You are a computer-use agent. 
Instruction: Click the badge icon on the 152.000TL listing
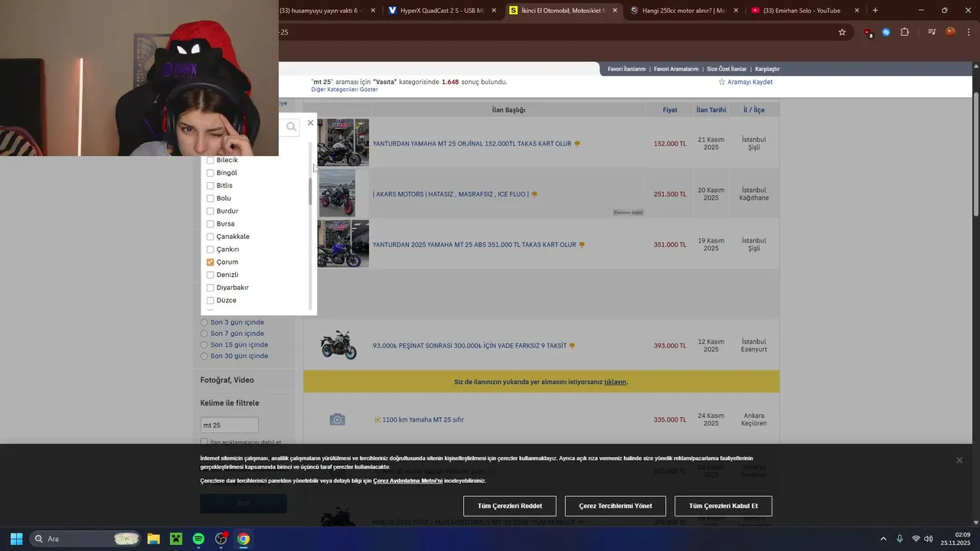(x=577, y=144)
